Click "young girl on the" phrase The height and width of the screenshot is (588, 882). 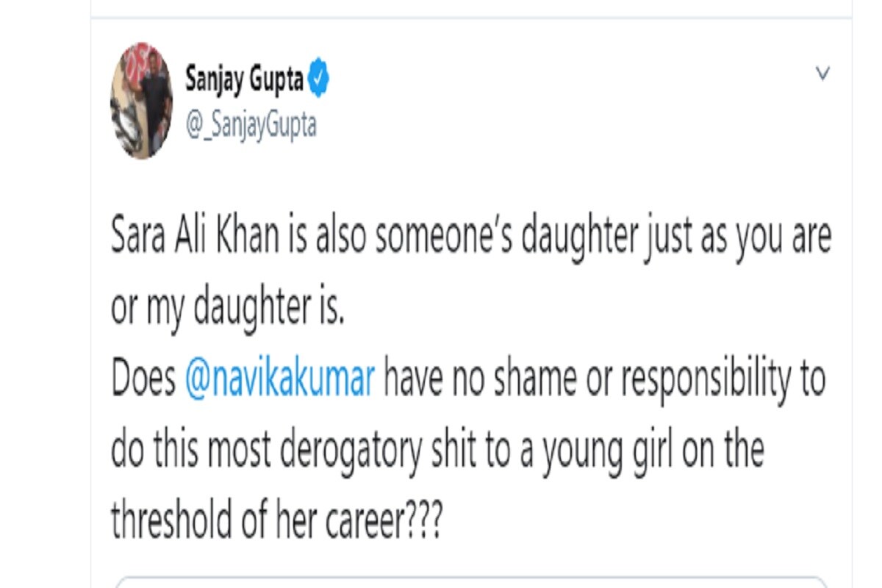[x=654, y=451]
